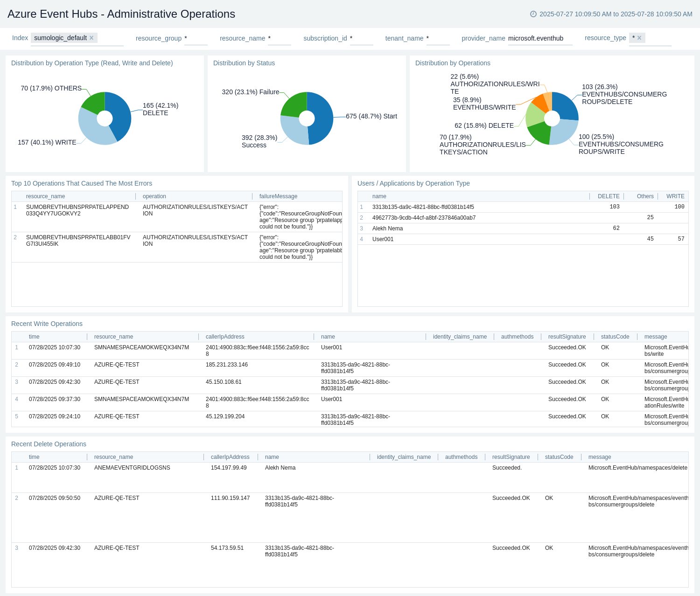Click IP address 185.231.233.146 in write operations
This screenshot has height=596, width=700.
pyautogui.click(x=227, y=365)
